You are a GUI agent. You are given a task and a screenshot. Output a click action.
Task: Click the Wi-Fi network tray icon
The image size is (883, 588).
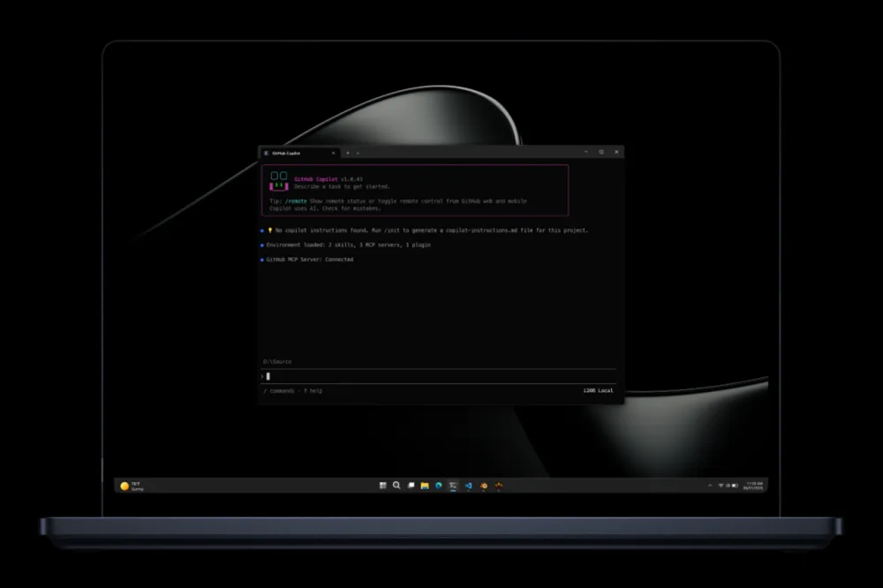click(x=721, y=486)
